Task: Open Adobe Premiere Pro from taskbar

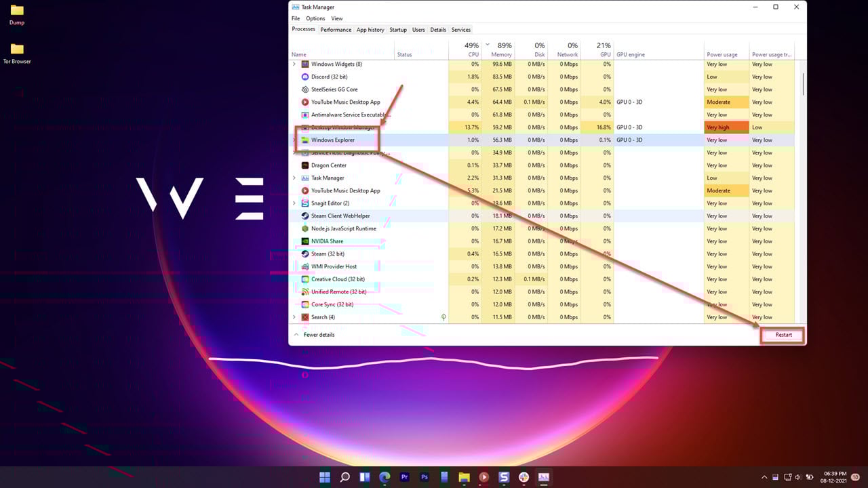Action: tap(405, 477)
